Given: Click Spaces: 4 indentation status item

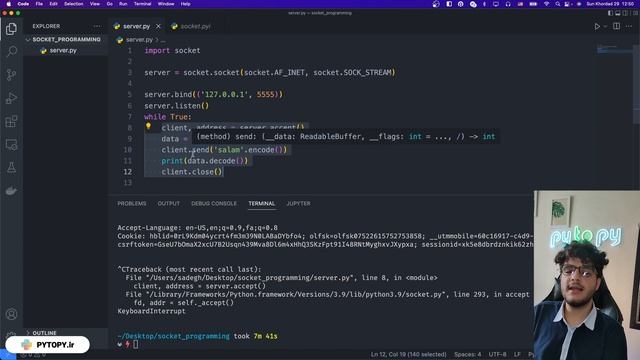Looking at the screenshot, I should (467, 355).
